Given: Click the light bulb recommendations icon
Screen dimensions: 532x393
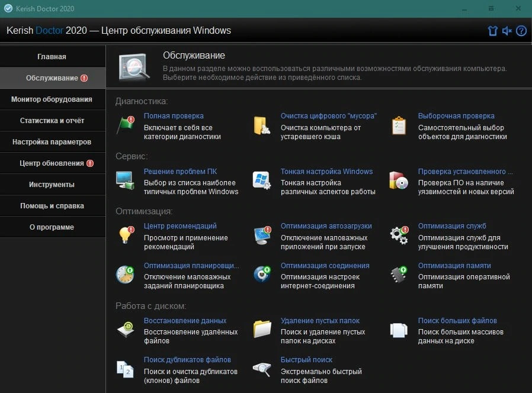Looking at the screenshot, I should [x=126, y=234].
